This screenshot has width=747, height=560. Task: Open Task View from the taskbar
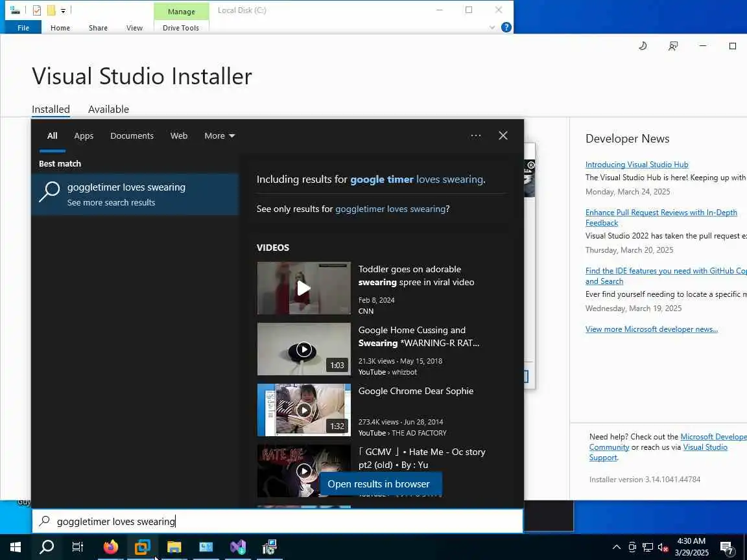click(78, 546)
